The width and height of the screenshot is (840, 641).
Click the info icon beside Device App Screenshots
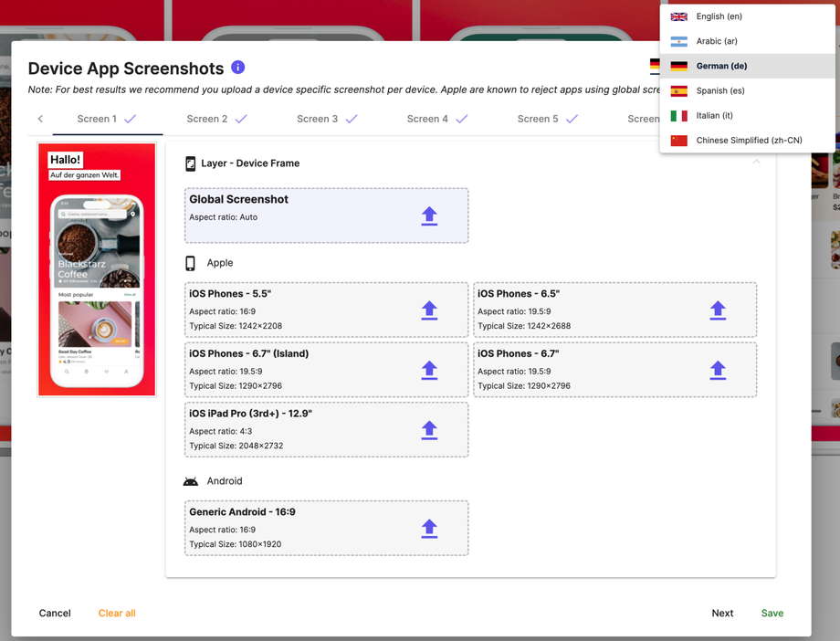(236, 68)
